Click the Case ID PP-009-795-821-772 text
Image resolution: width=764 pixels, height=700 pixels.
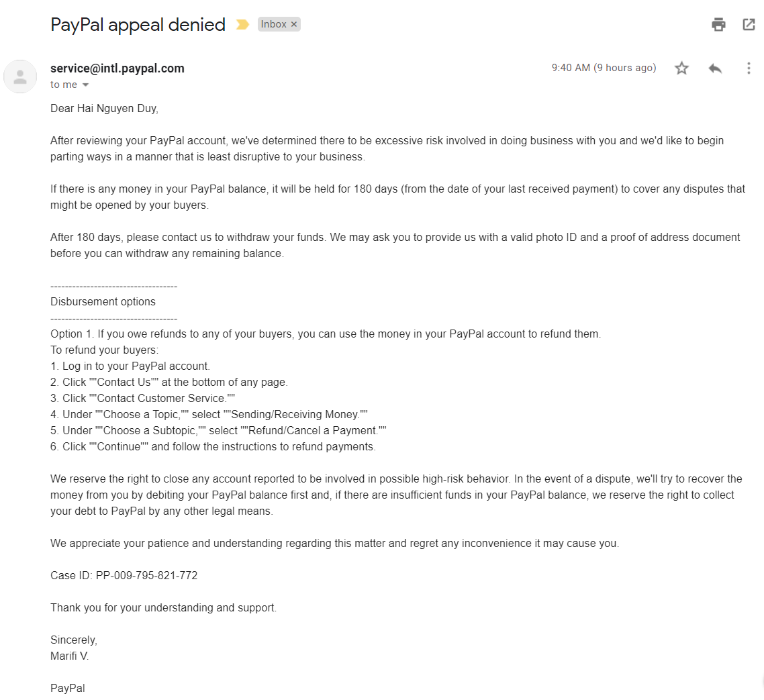pos(124,575)
